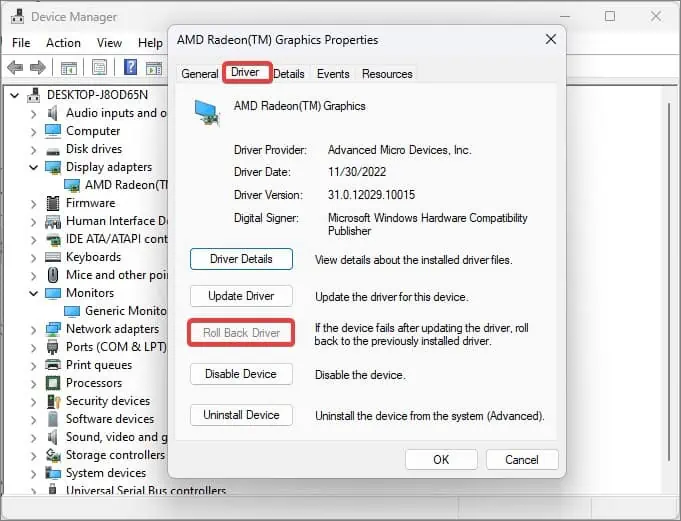Screen dimensions: 681x521
Task: Expand the Keyboards category
Action: tap(33, 257)
